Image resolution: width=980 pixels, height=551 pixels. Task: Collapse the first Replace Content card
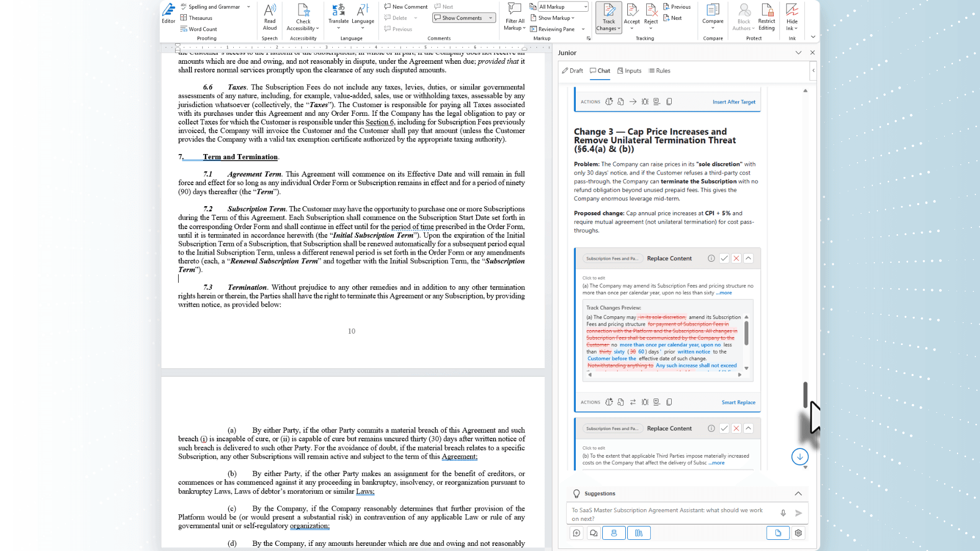tap(748, 258)
